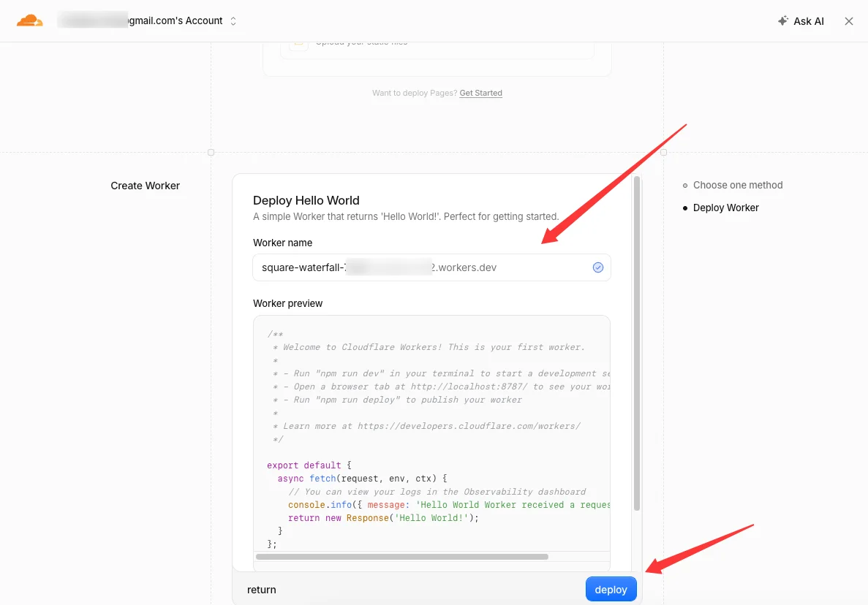Click the horizontal scrollbar under code preview
Viewport: 868px width, 605px height.
tap(402, 557)
